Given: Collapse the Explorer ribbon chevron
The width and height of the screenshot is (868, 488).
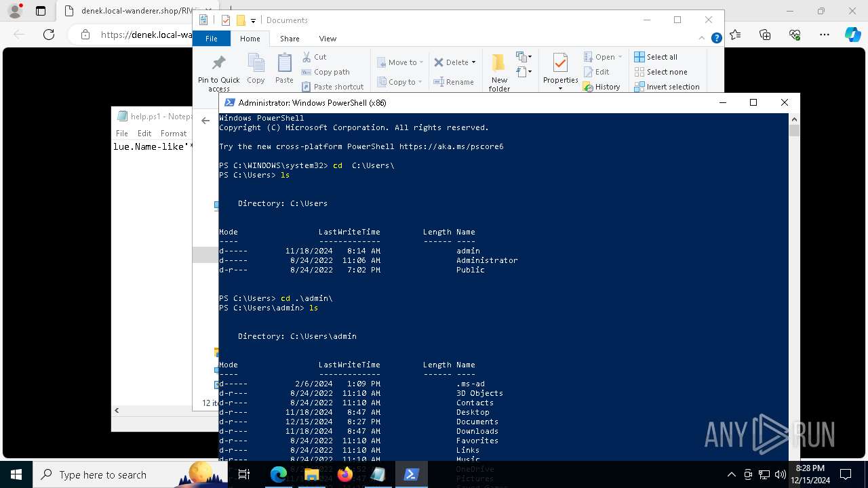Looking at the screenshot, I should pos(703,39).
